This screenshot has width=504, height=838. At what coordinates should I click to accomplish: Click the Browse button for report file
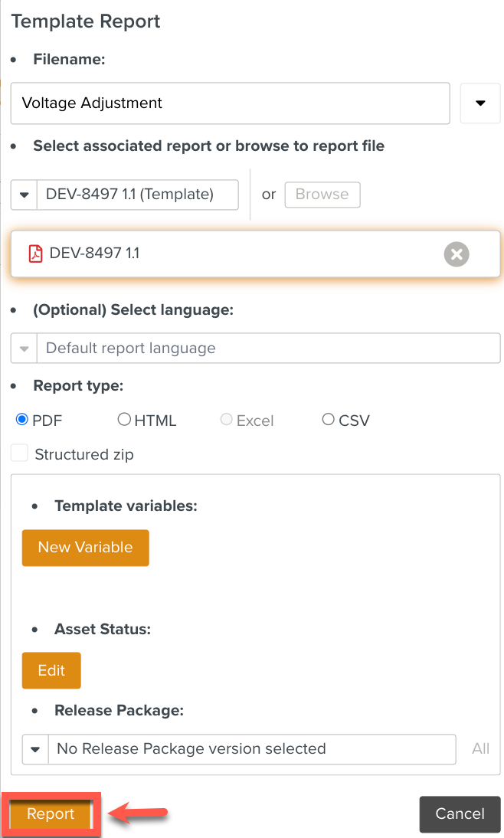(x=322, y=195)
